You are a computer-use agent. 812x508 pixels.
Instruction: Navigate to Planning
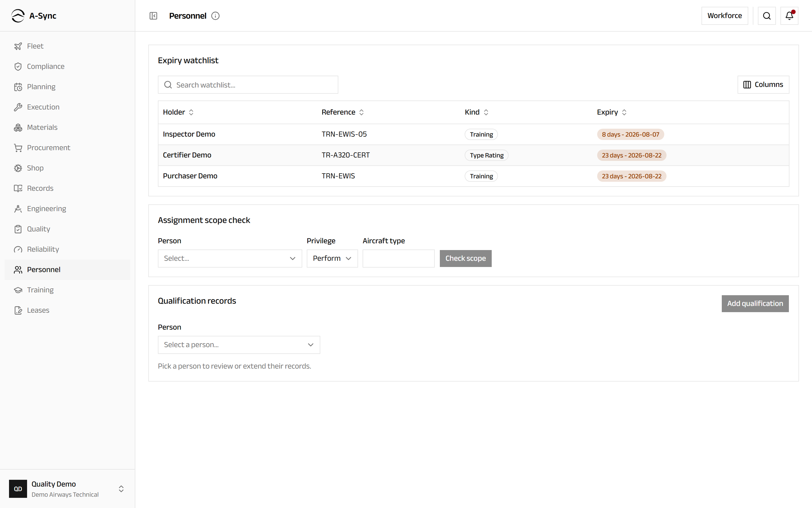67,87
